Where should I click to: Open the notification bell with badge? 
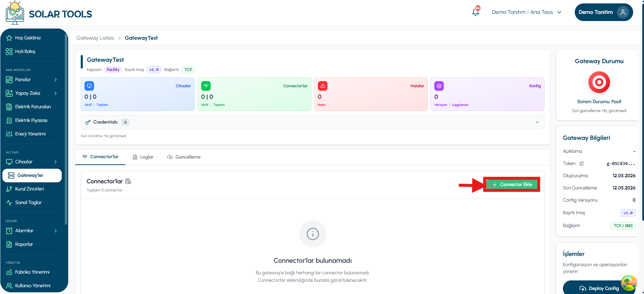pos(476,12)
